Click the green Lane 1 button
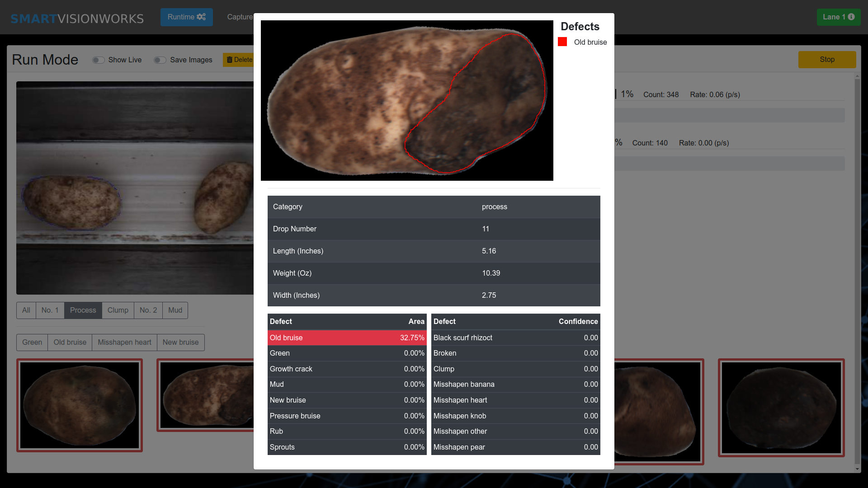868x488 pixels. [x=839, y=17]
